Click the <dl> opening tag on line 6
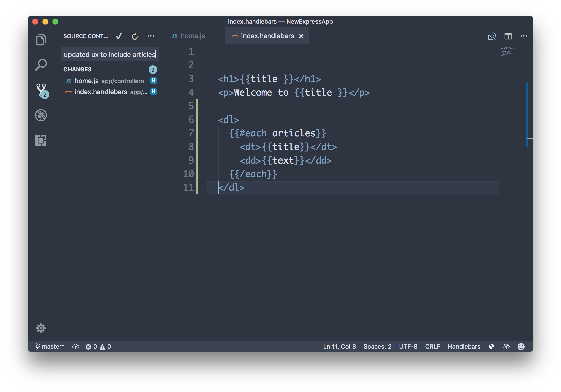Screen dimensions: 561x392 [x=228, y=120]
